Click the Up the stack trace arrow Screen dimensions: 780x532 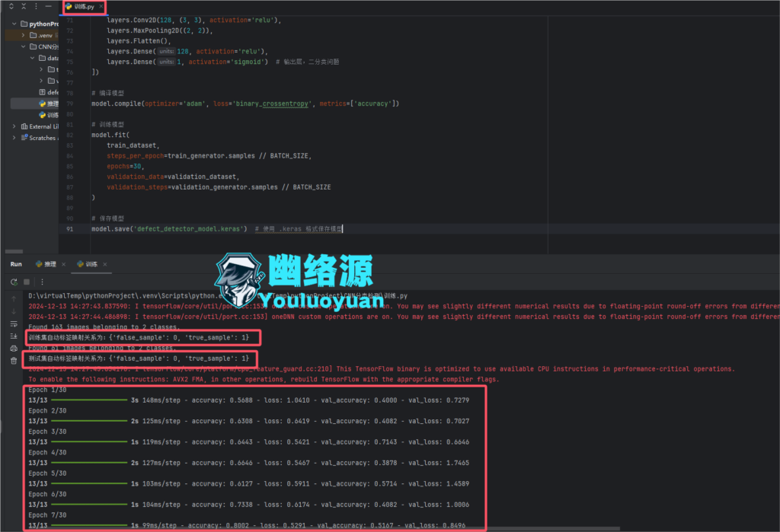tap(14, 299)
